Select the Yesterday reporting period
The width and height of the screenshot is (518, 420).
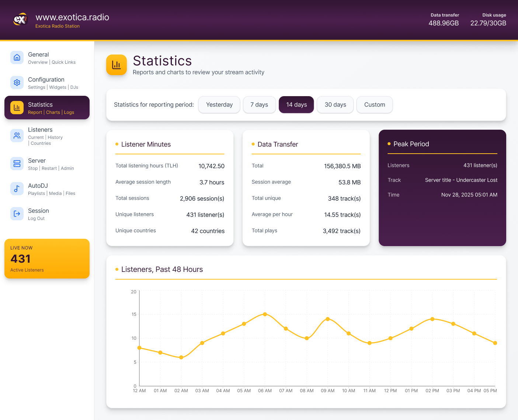click(x=219, y=105)
